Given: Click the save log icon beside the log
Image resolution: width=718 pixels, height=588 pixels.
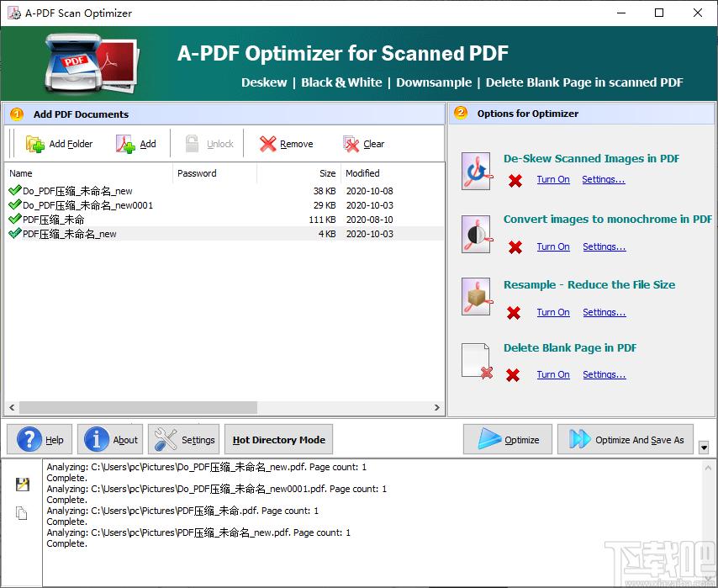Looking at the screenshot, I should (22, 484).
